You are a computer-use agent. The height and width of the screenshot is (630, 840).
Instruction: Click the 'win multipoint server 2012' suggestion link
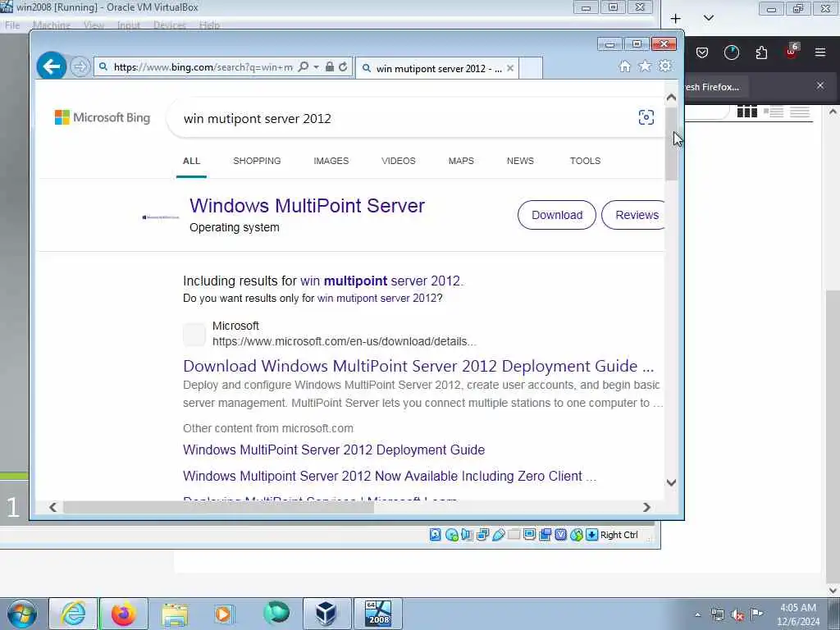(380, 281)
